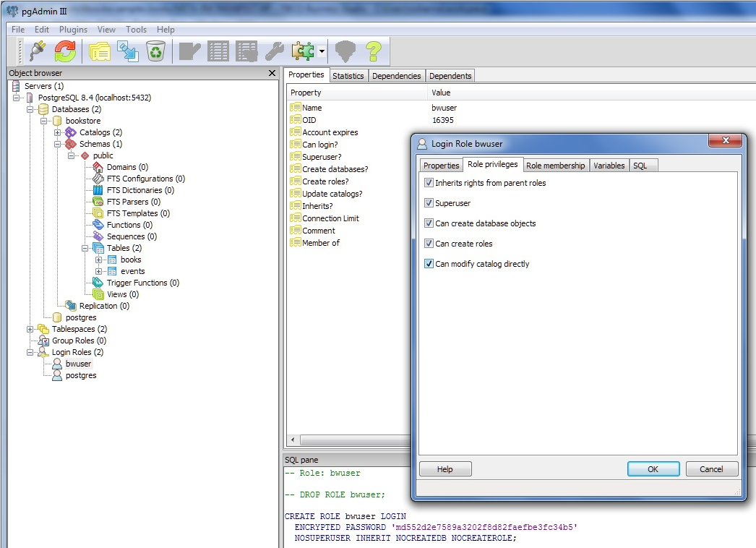Image resolution: width=756 pixels, height=548 pixels.
Task: Switch to the Dependents tab
Action: click(x=450, y=76)
